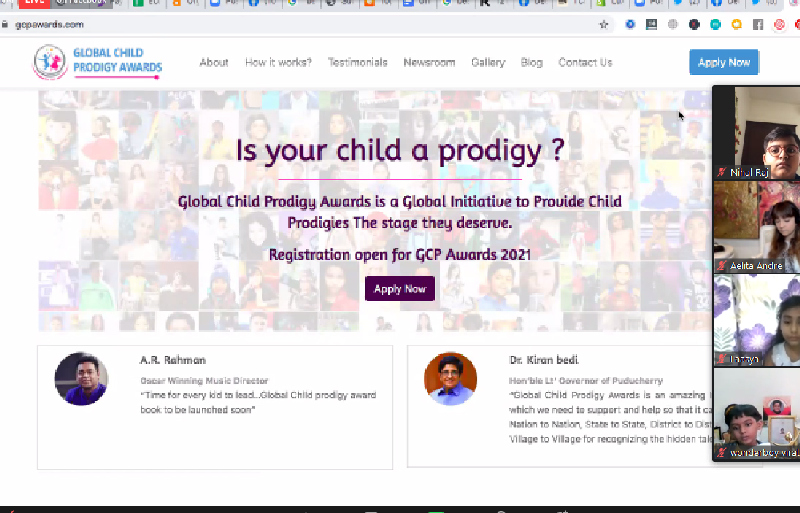
Task: Click Nihal Raj's muted microphone icon
Action: (721, 172)
